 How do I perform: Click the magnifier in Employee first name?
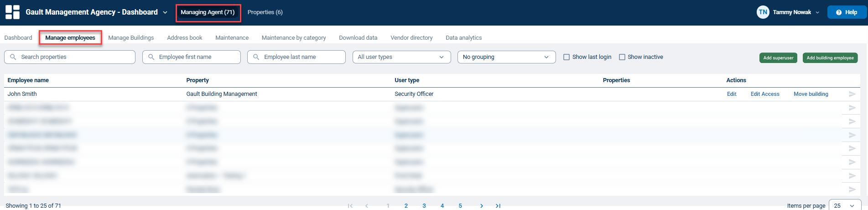pos(151,57)
